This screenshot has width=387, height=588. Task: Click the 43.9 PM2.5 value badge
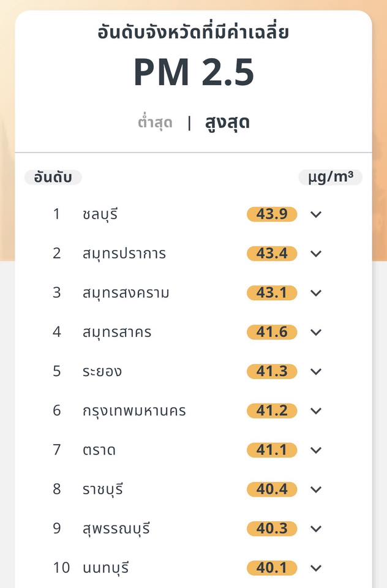point(272,214)
